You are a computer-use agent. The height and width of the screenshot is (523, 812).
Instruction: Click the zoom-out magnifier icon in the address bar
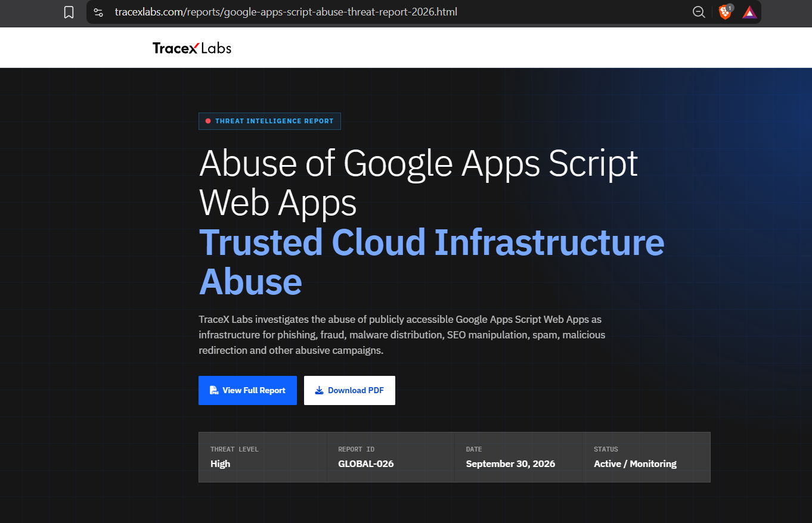click(x=699, y=12)
